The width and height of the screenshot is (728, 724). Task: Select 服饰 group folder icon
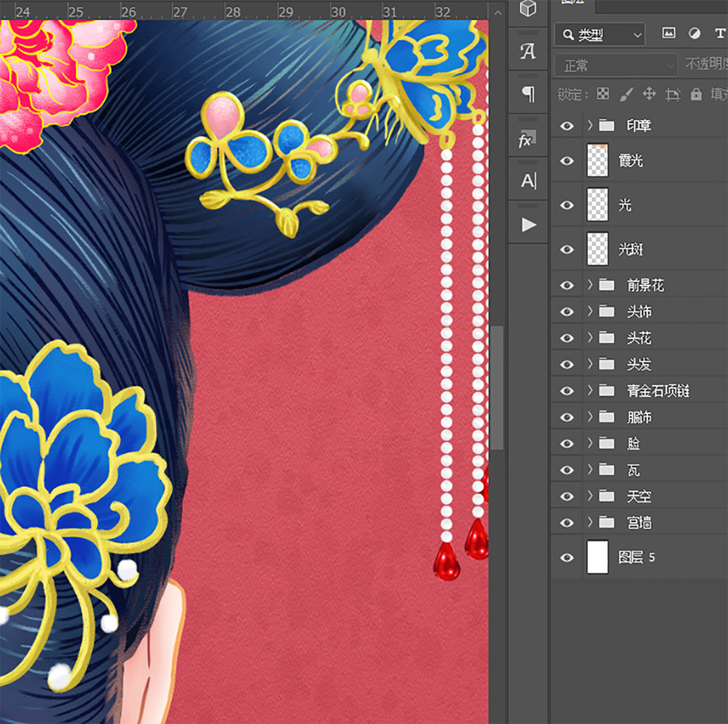(607, 417)
